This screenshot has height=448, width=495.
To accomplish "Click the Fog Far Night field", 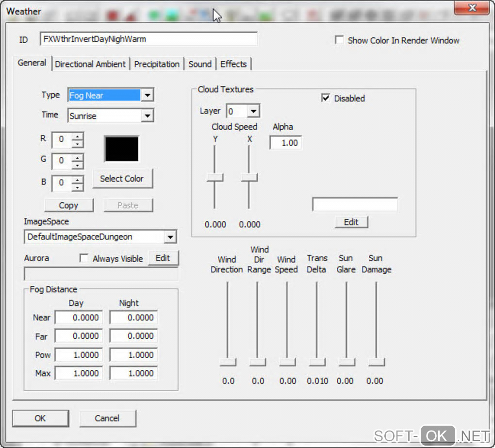I will [133, 335].
